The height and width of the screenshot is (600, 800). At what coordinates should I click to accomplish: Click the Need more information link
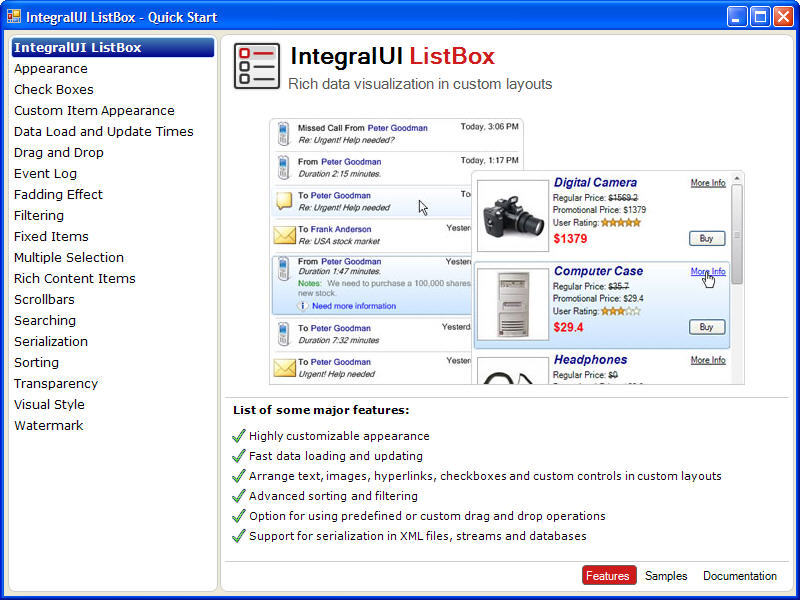[x=354, y=306]
